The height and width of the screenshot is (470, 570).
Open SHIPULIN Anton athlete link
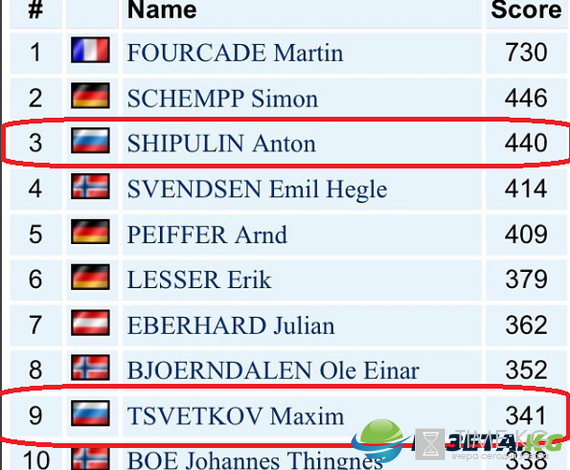click(221, 144)
